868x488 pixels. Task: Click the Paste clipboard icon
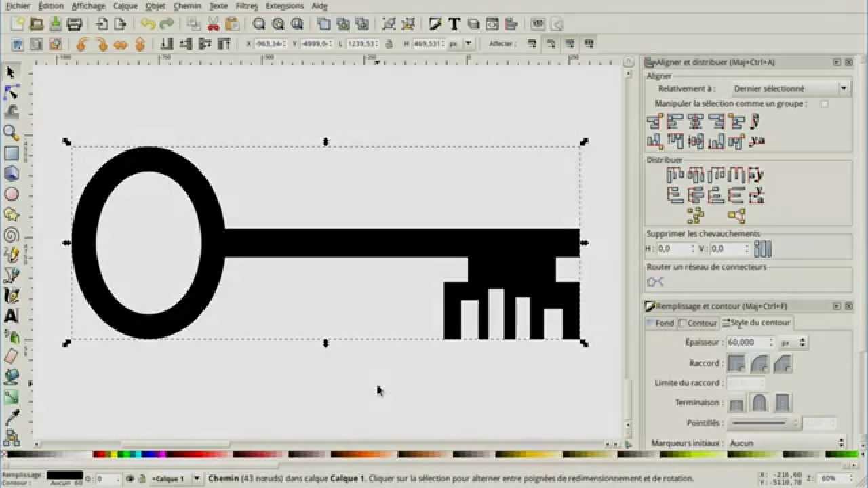[x=232, y=24]
